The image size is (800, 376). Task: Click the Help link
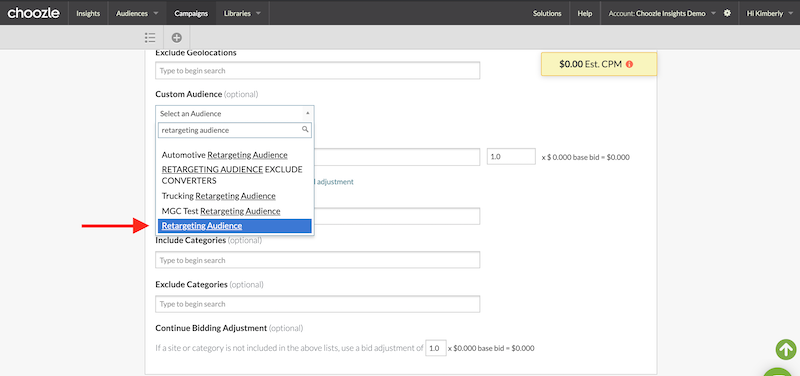(x=585, y=13)
